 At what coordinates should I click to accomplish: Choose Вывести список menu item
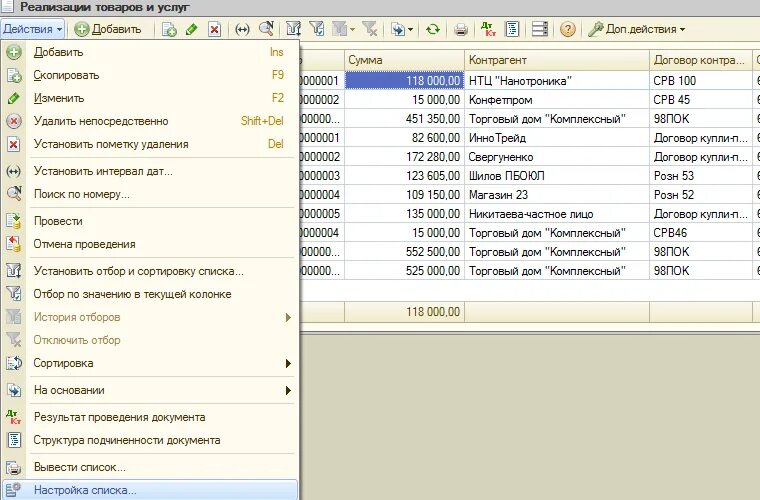150,468
